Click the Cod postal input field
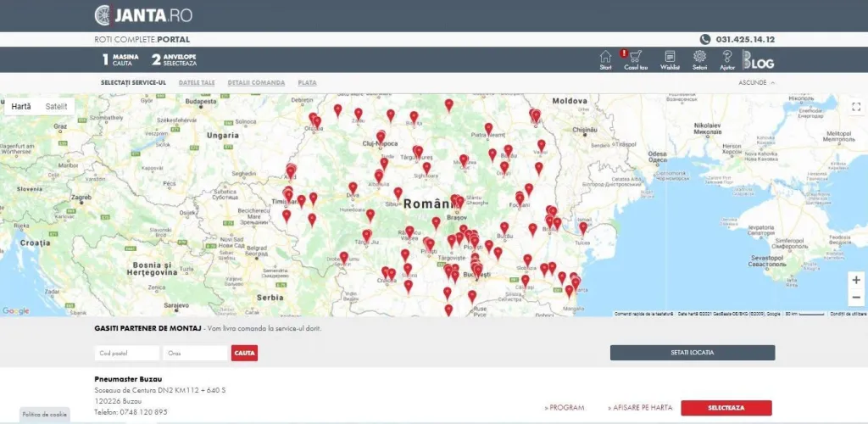Viewport: 868px width, 424px height. 126,353
